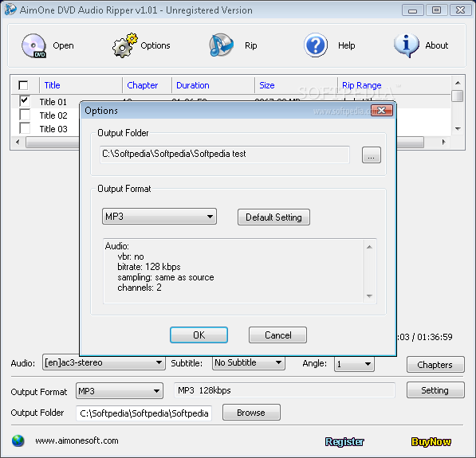The height and width of the screenshot is (458, 476).
Task: Maximize the AimOne DVD Audio Ripper window
Action: click(x=437, y=10)
